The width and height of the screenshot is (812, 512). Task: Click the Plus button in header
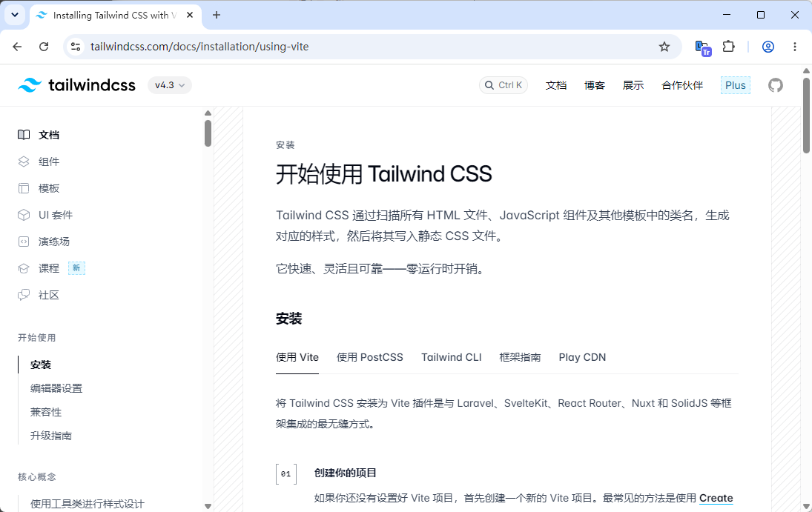coord(736,85)
